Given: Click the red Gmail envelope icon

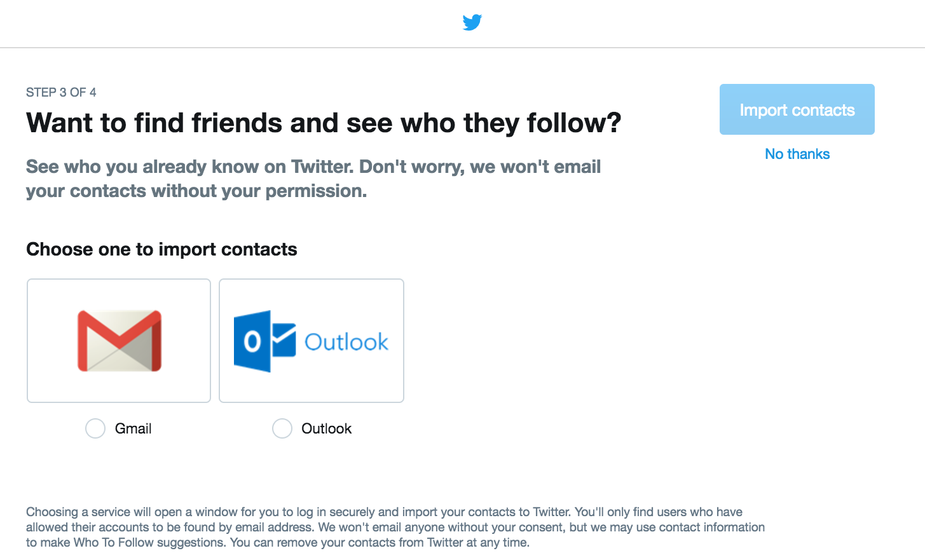Looking at the screenshot, I should [120, 341].
